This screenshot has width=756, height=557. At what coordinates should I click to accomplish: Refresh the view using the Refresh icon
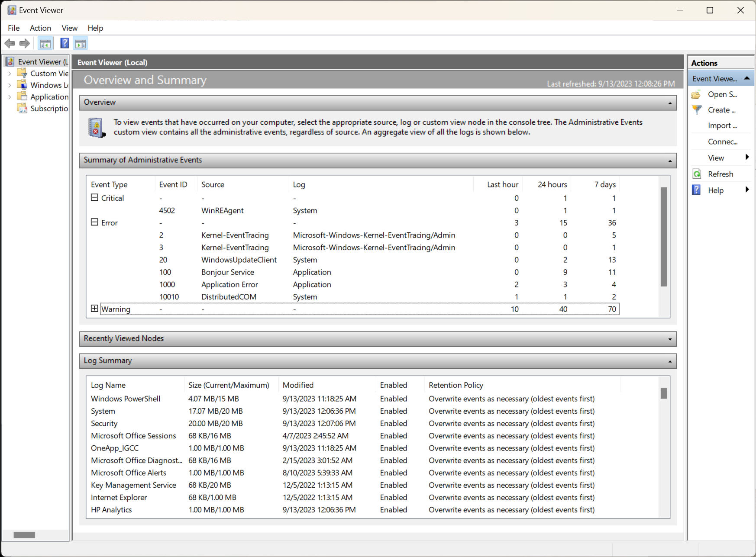click(696, 174)
